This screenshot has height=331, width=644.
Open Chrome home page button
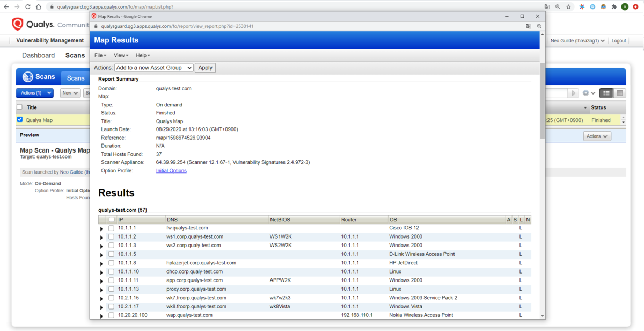(39, 7)
